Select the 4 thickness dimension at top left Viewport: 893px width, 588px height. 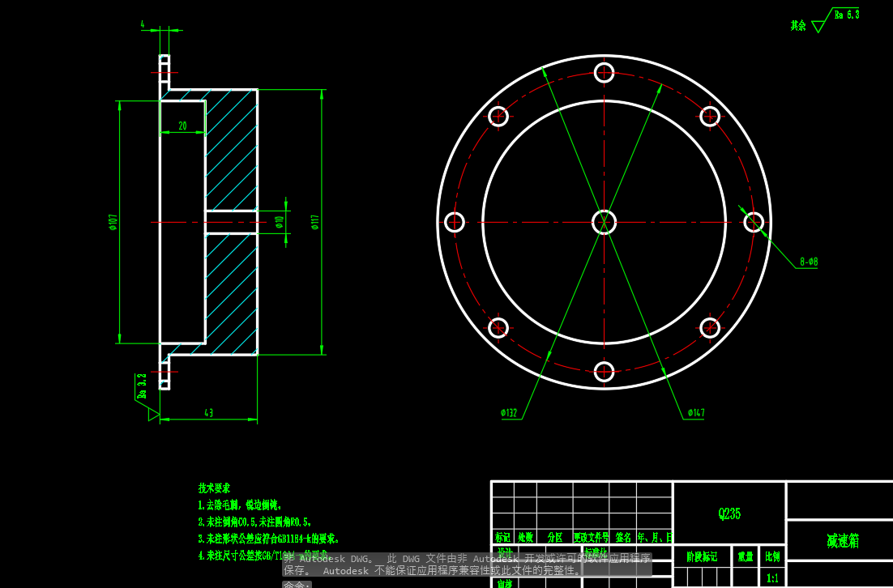(x=143, y=25)
